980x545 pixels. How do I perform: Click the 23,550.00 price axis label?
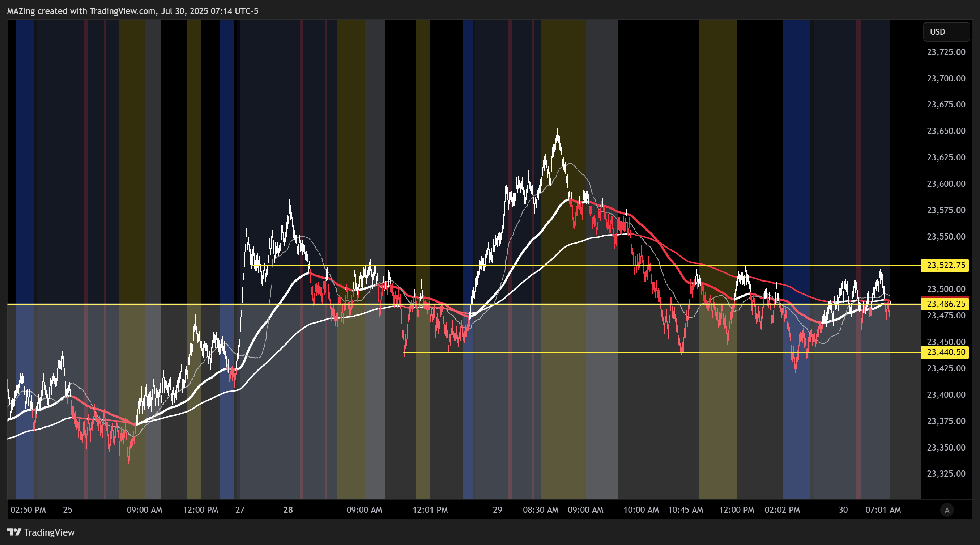(x=946, y=236)
